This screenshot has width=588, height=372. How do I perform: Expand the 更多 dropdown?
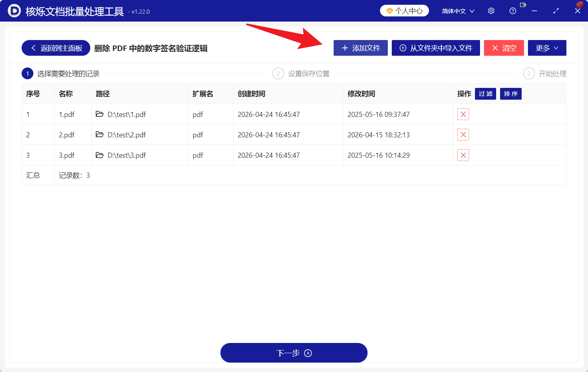pos(547,48)
